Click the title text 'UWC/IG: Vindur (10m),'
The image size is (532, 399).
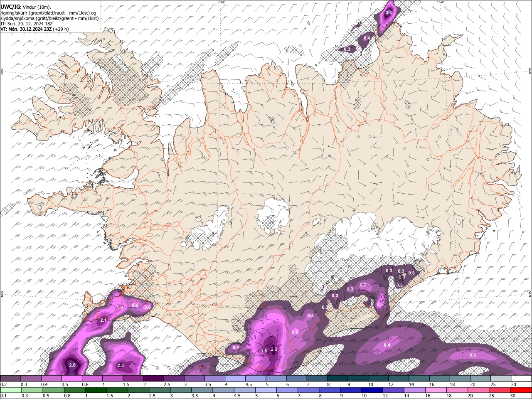(x=26, y=7)
